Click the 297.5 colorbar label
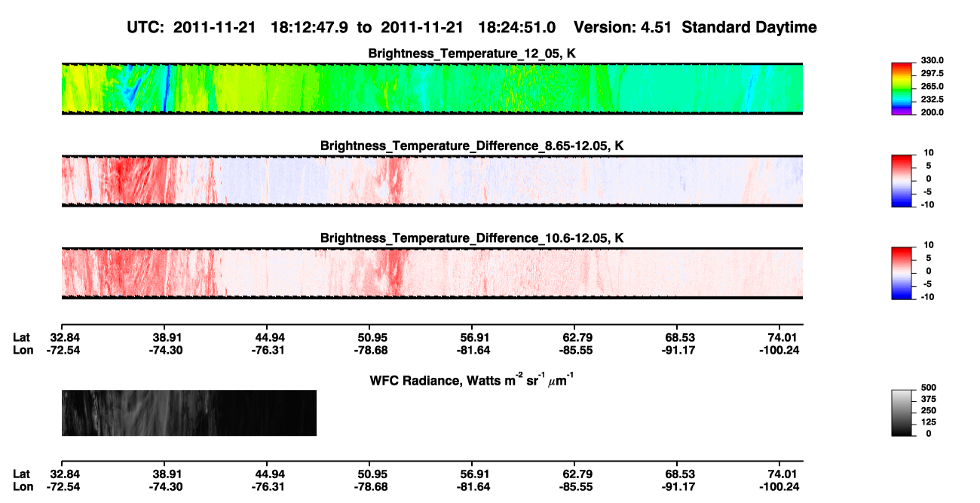 coord(933,74)
